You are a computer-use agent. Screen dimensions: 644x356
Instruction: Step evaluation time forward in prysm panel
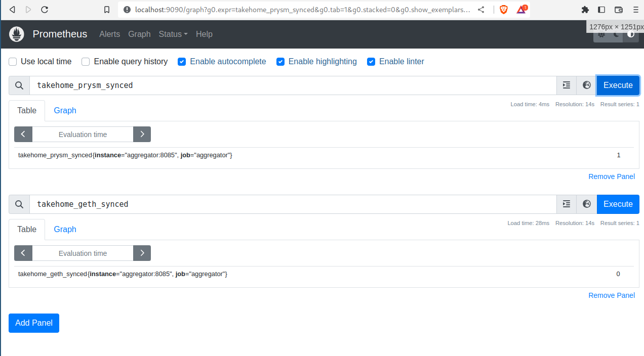click(x=142, y=135)
